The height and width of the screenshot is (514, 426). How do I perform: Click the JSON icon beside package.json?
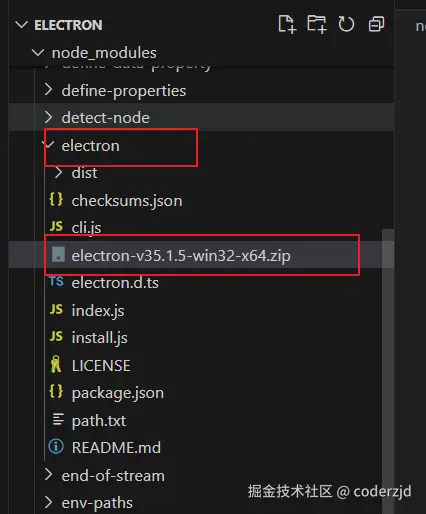click(56, 391)
